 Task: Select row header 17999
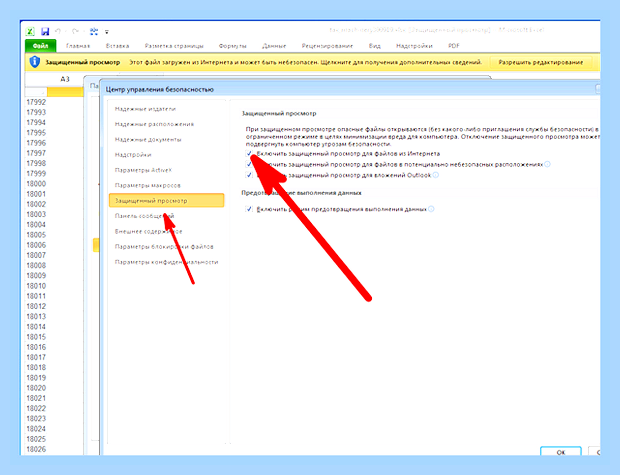click(x=36, y=174)
